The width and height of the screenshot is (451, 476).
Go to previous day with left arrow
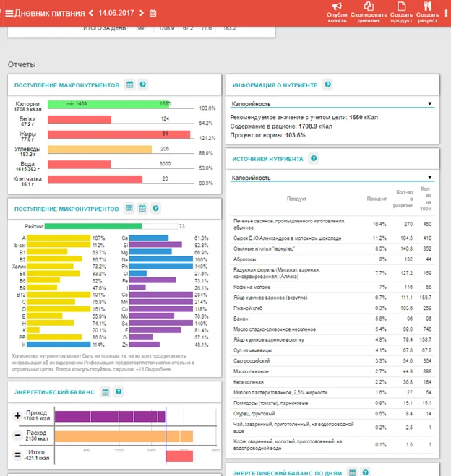(x=91, y=13)
